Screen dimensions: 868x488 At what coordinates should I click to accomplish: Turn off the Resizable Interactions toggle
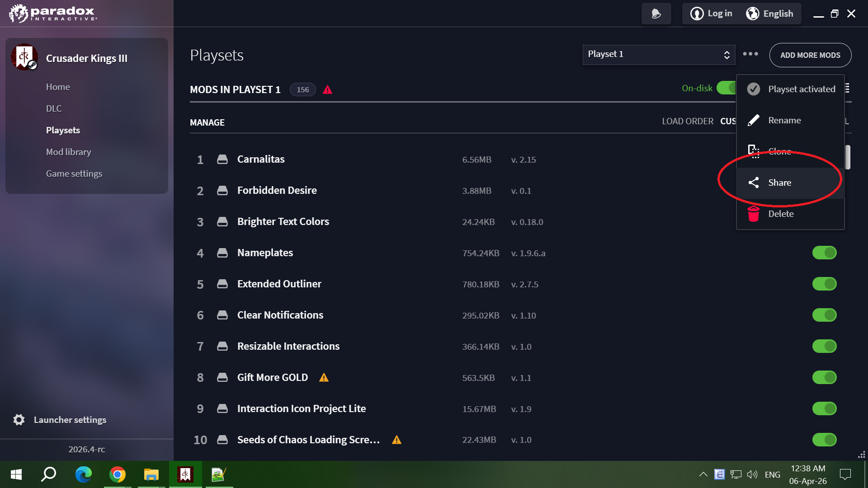(825, 346)
